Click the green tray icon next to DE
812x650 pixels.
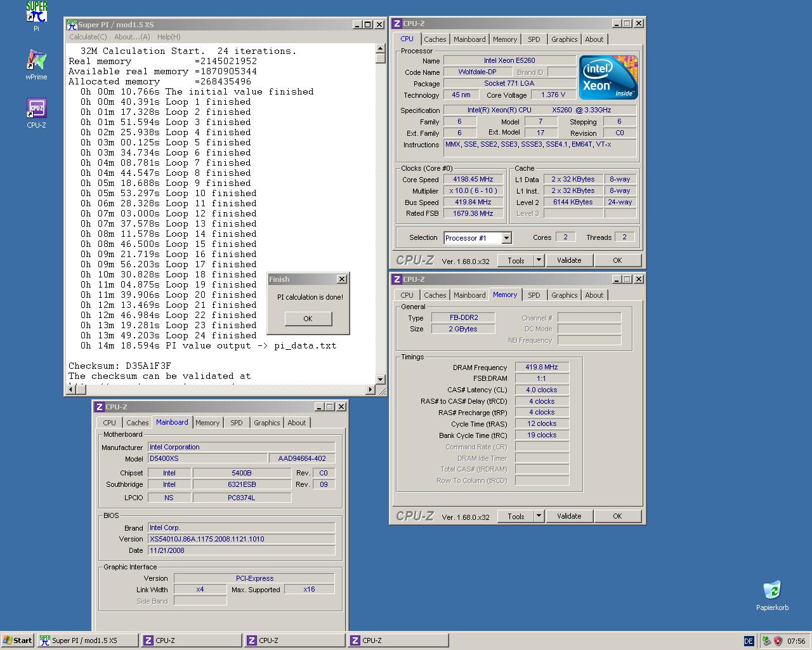click(x=766, y=641)
